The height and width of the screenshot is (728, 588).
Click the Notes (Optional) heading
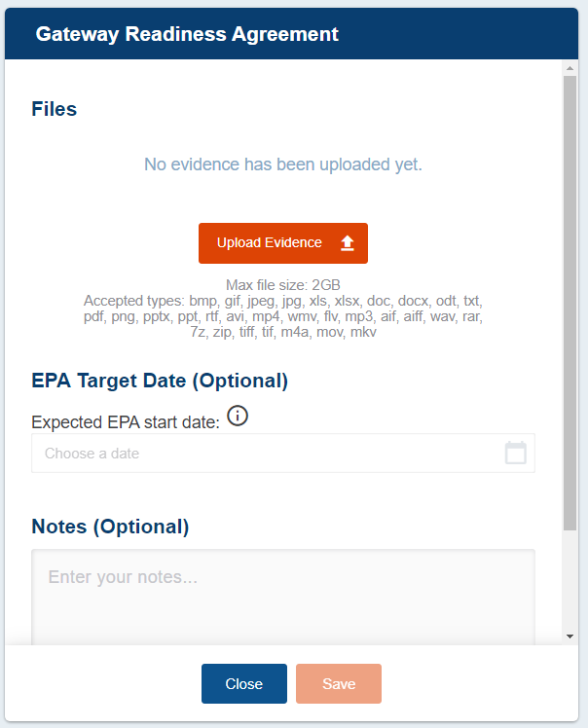click(110, 527)
